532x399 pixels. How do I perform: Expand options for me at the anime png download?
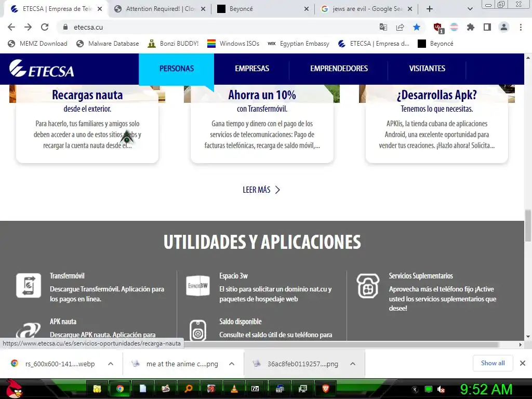232,364
